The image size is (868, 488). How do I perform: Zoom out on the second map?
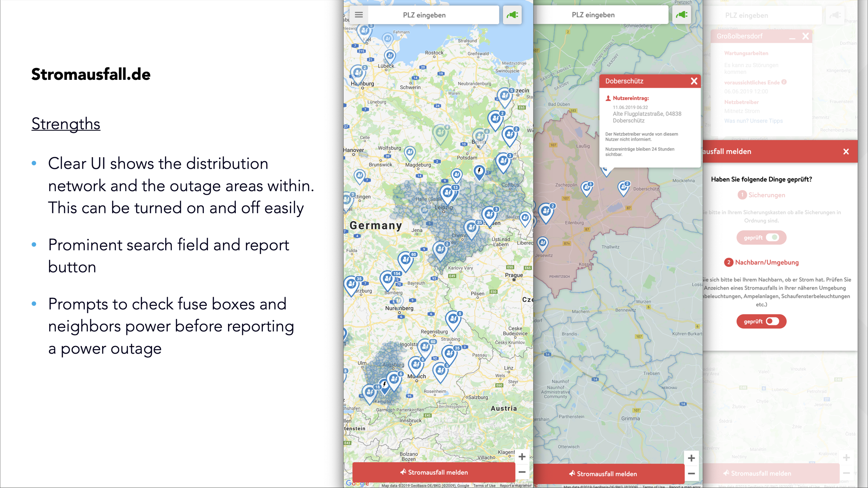(x=691, y=473)
